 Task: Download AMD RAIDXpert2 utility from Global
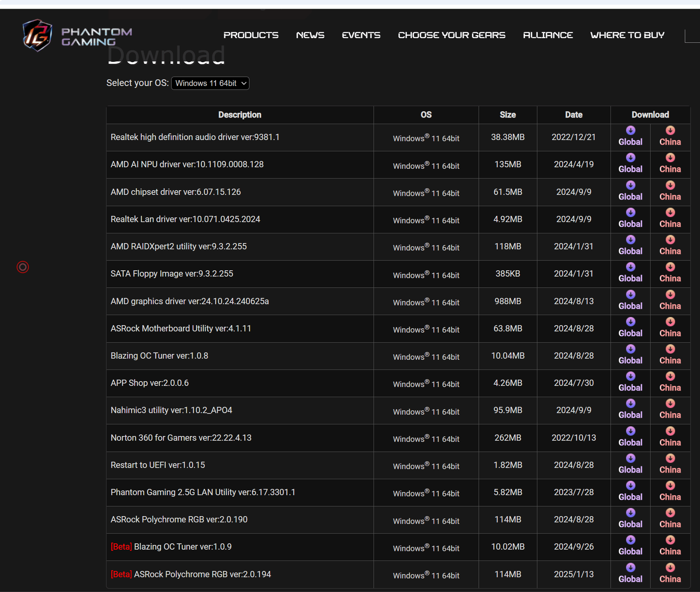630,246
